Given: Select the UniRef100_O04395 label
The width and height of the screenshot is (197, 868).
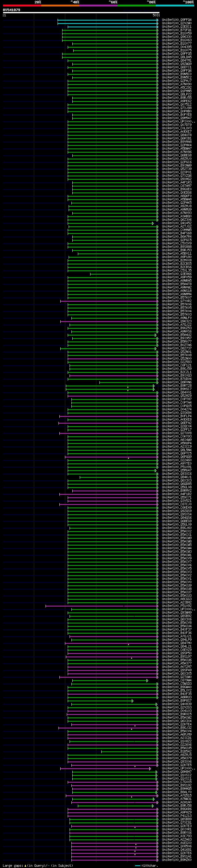Looking at the screenshot, I should tap(176, 47).
